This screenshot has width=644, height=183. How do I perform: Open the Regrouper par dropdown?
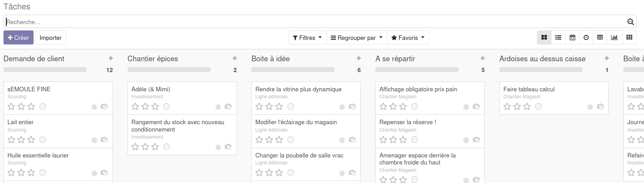(356, 37)
